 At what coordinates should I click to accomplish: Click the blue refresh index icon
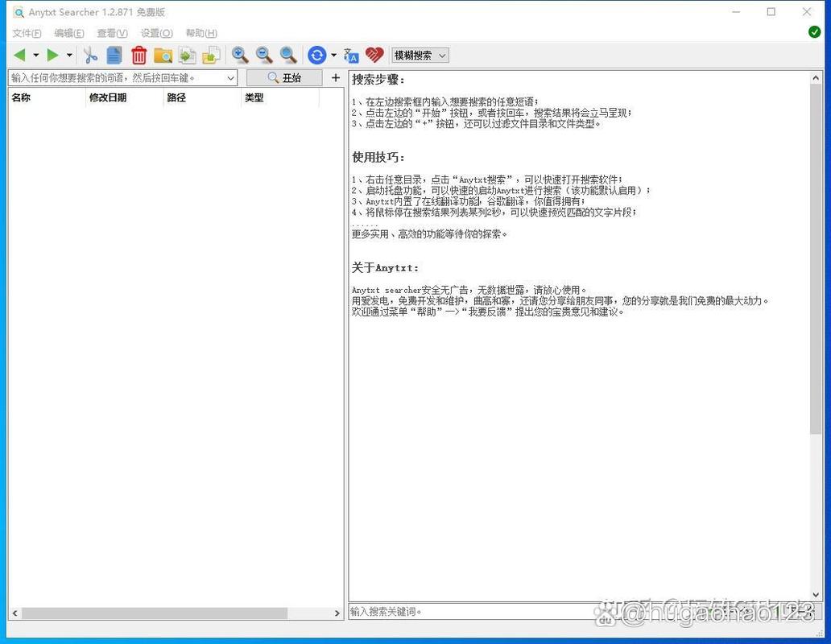316,55
